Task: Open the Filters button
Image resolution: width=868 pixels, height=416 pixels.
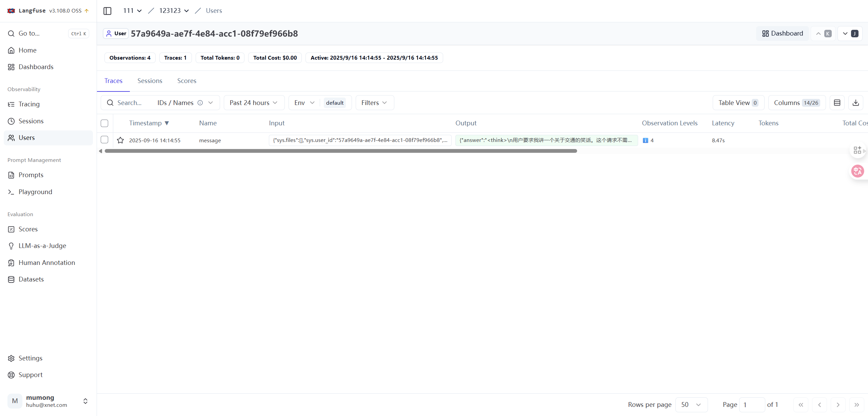Action: click(x=375, y=103)
